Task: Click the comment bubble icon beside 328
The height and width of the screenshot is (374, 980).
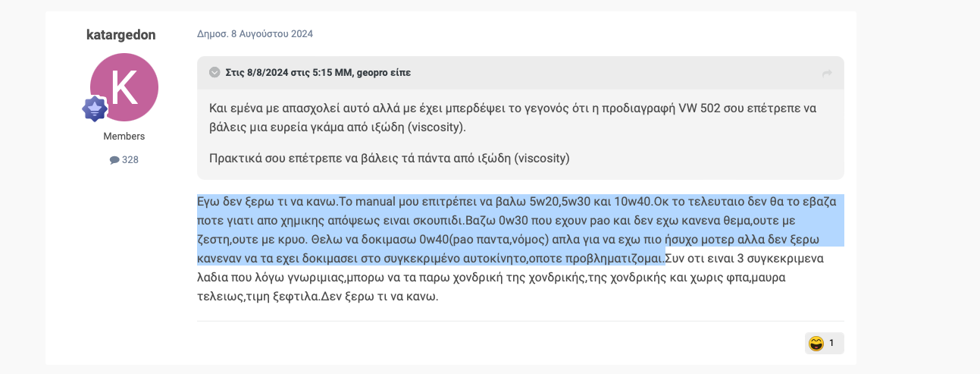Action: click(x=114, y=160)
